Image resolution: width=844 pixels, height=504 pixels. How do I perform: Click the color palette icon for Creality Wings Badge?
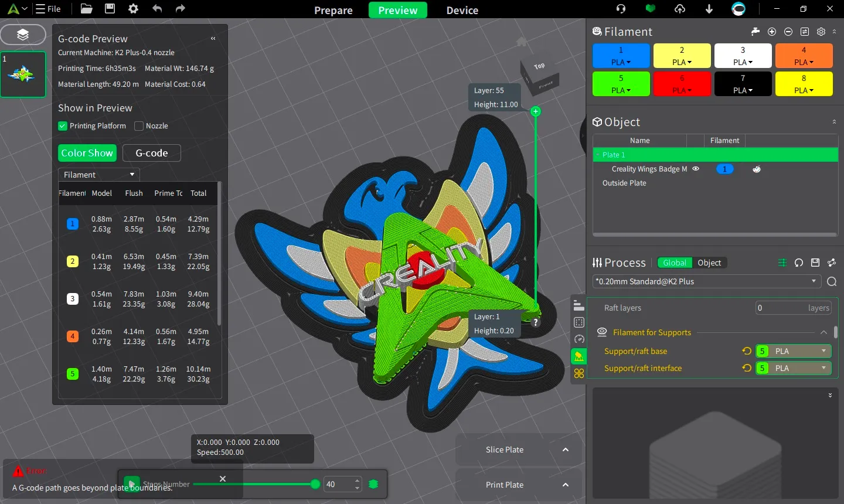(x=757, y=169)
